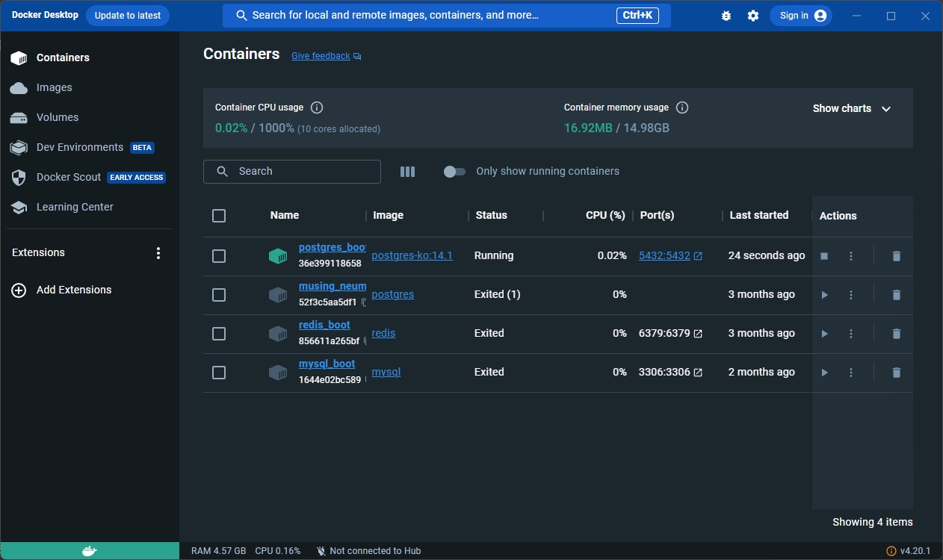Sort by the Name column header
Screen dimensions: 943x560
[285, 215]
